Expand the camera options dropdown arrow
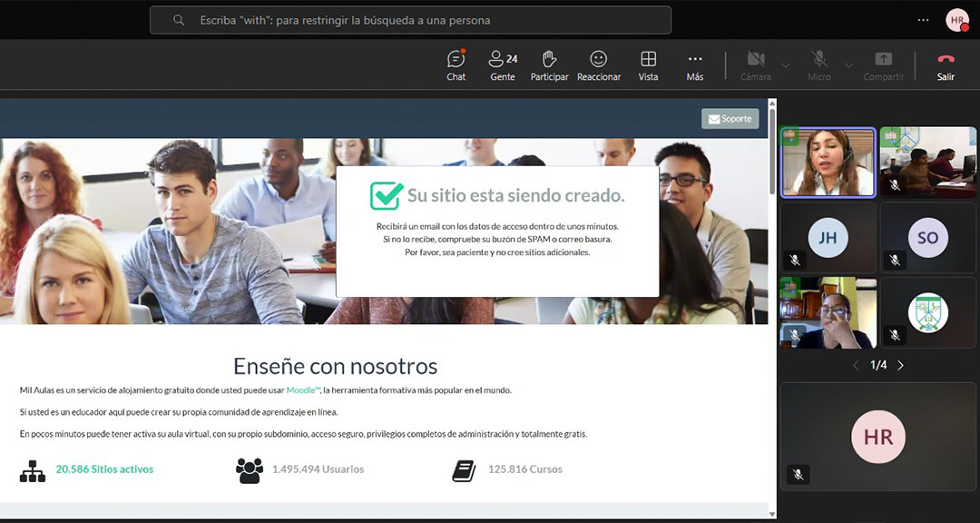Viewport: 980px width, 523px height. tap(786, 65)
